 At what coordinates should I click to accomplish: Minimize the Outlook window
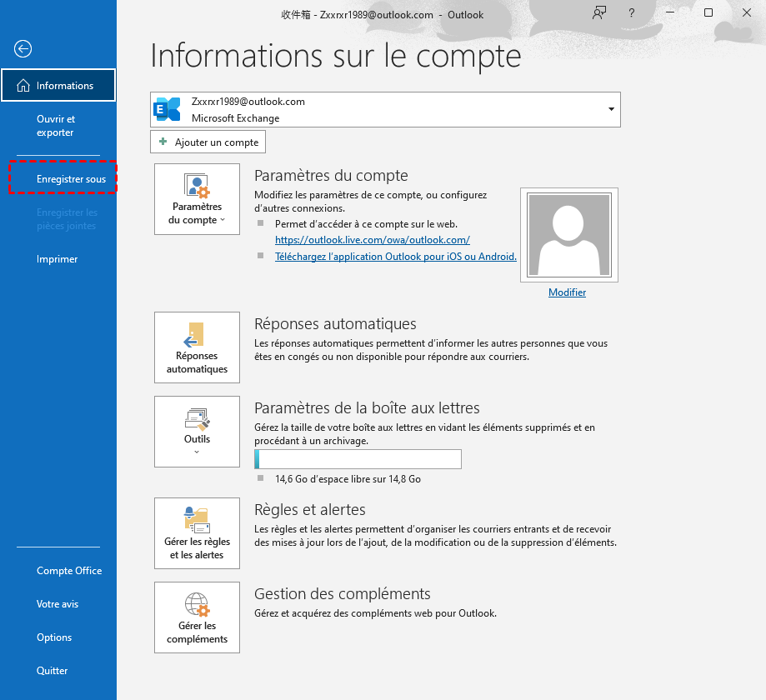pyautogui.click(x=670, y=12)
